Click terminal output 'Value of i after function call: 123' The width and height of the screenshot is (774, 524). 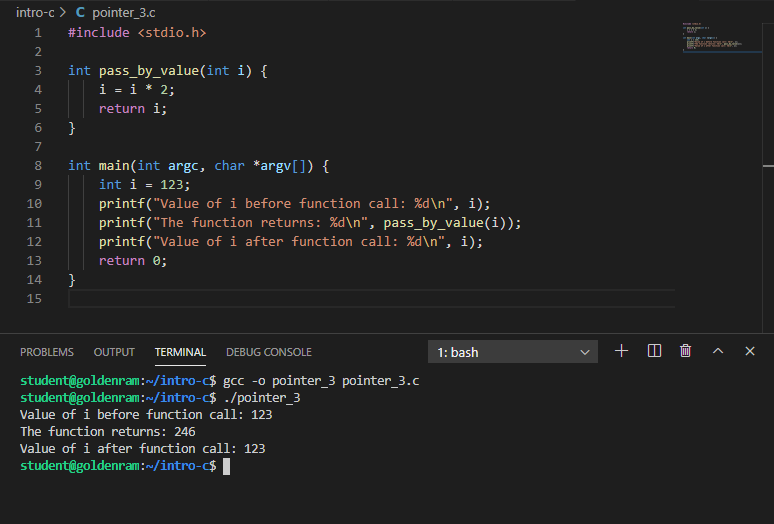143,449
